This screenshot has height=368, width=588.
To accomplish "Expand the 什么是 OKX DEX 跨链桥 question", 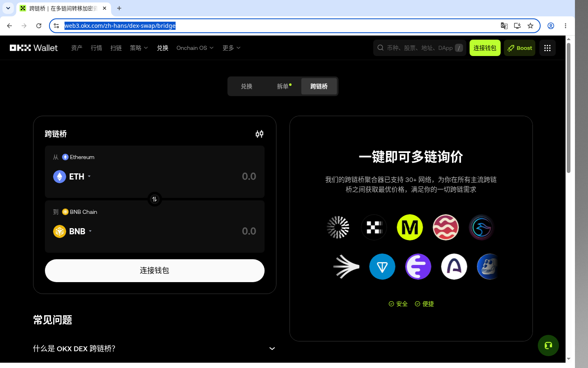I will pyautogui.click(x=154, y=348).
